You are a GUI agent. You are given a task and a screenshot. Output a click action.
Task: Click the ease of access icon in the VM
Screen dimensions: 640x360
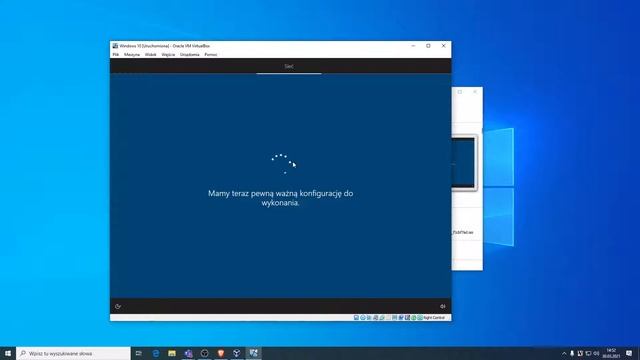(x=118, y=306)
